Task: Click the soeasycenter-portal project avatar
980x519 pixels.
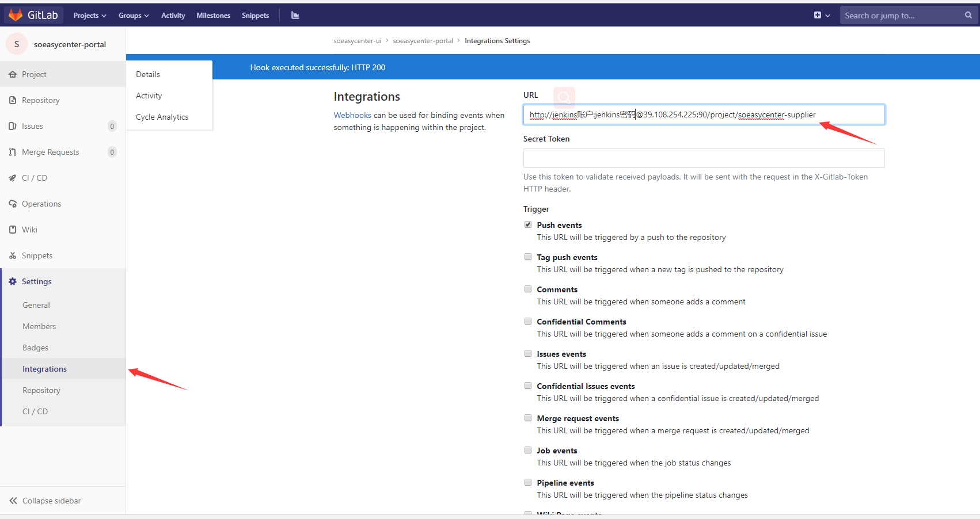Action: pyautogui.click(x=17, y=44)
